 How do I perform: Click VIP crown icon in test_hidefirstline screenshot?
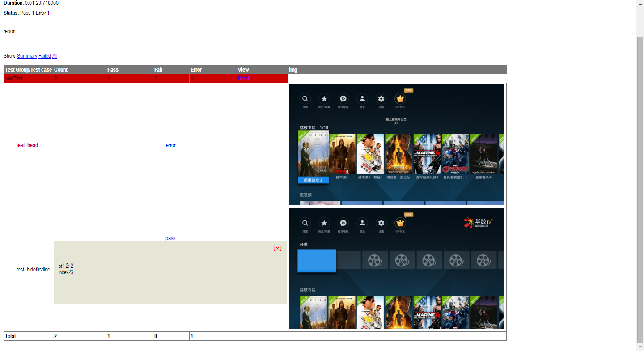click(400, 223)
